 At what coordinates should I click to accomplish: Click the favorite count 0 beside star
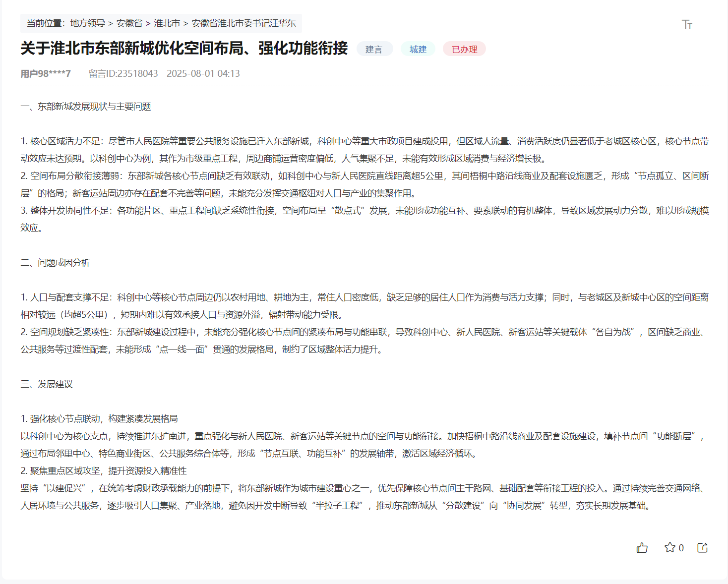[x=681, y=548]
